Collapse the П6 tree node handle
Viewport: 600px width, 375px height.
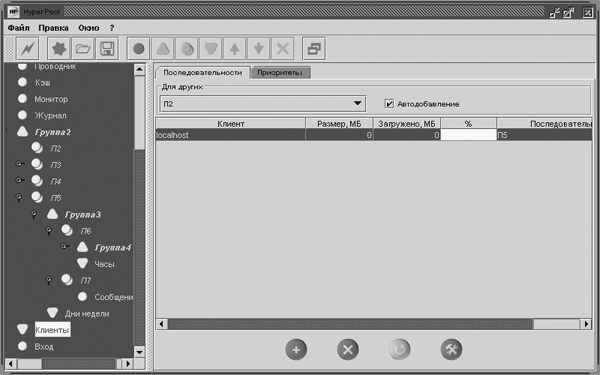tap(49, 231)
